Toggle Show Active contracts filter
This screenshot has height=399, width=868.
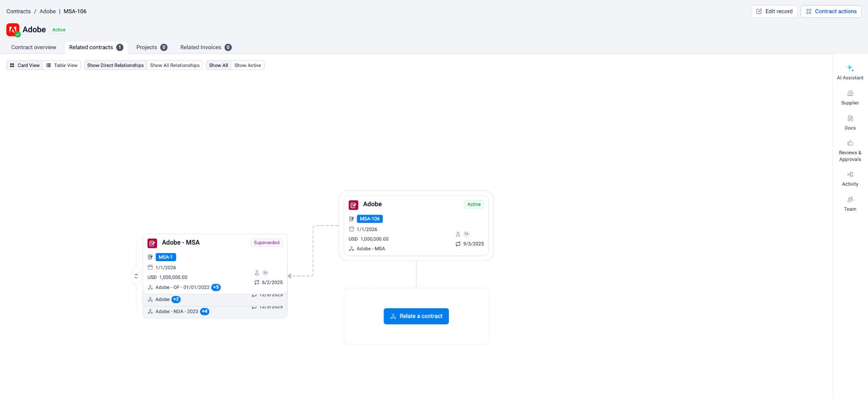248,65
